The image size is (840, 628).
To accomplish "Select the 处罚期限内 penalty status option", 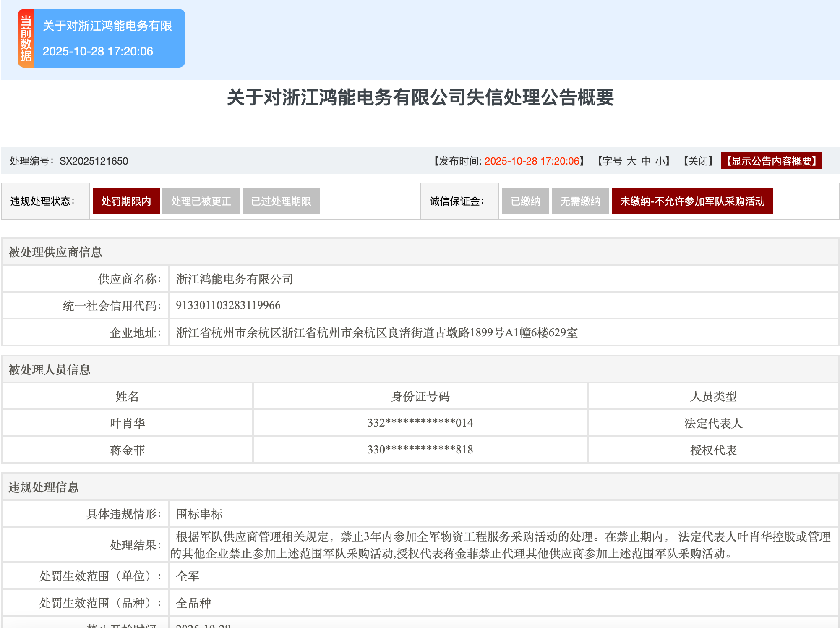I will [x=126, y=201].
